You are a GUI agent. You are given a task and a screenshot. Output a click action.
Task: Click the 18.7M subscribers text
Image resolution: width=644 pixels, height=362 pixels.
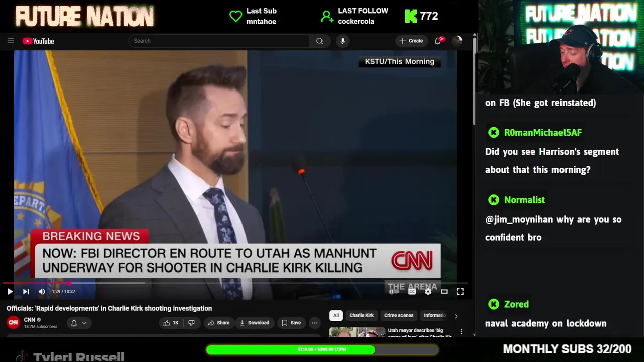click(41, 327)
